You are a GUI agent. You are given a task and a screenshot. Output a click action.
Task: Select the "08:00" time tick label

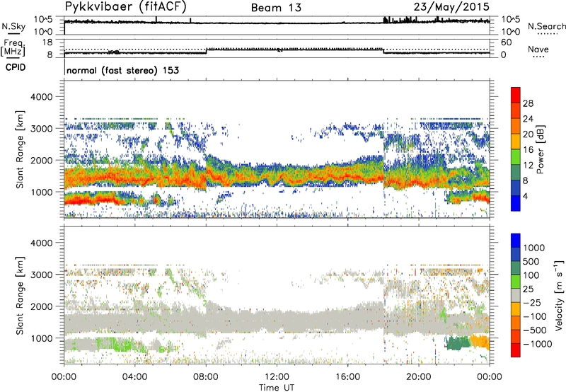point(206,377)
